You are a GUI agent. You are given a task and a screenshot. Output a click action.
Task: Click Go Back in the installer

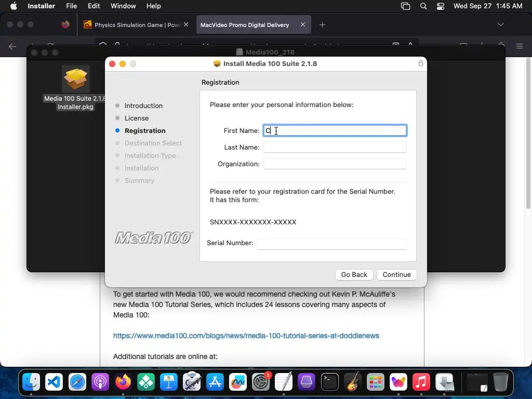354,274
